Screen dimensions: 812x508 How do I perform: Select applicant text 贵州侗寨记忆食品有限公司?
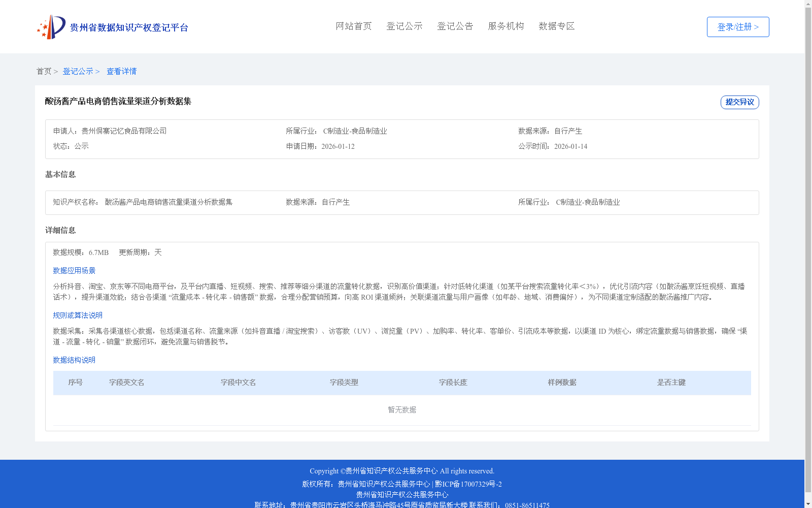[x=124, y=131]
